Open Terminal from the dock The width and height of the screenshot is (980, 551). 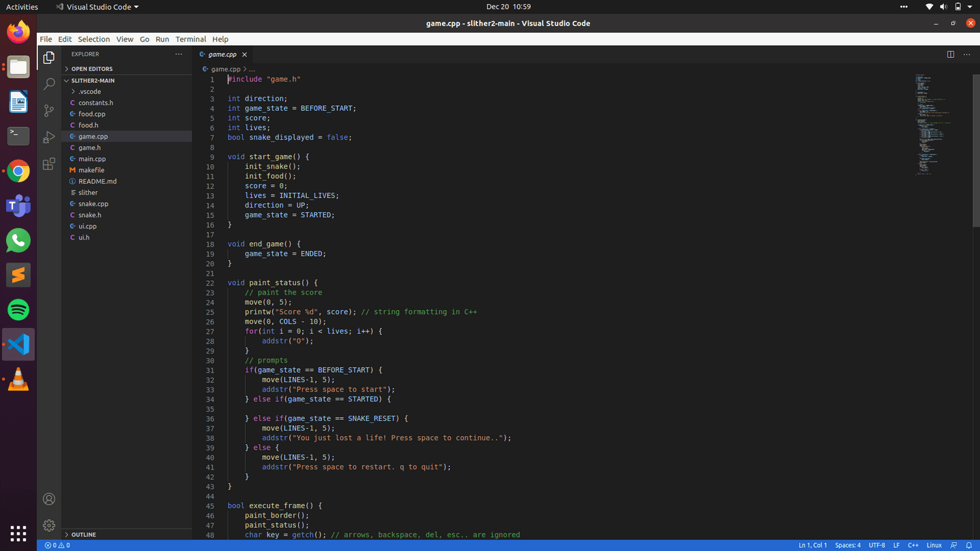18,136
